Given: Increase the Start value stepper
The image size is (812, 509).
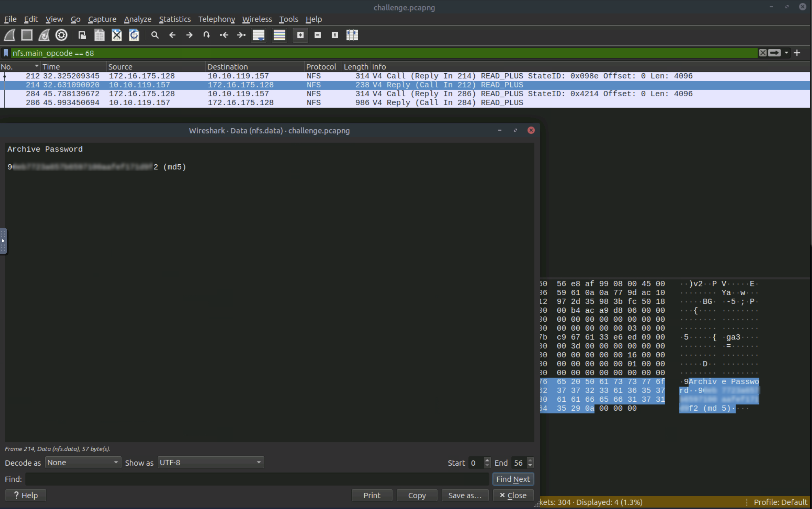Looking at the screenshot, I should [487, 460].
